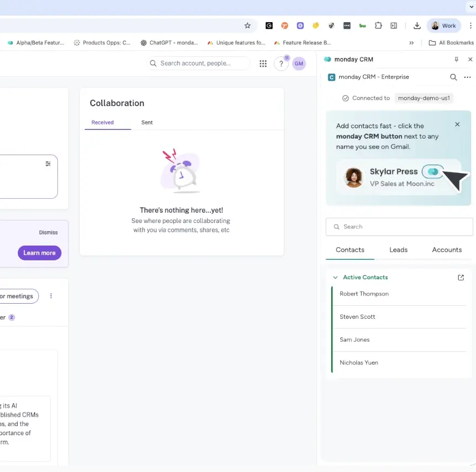Open Unique features bookmark
This screenshot has width=476, height=472.
pyautogui.click(x=236, y=43)
